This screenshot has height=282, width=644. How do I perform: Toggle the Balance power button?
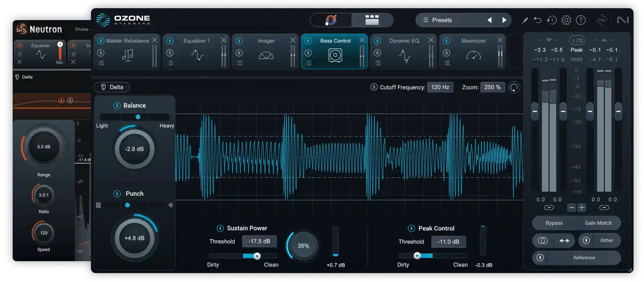click(117, 106)
